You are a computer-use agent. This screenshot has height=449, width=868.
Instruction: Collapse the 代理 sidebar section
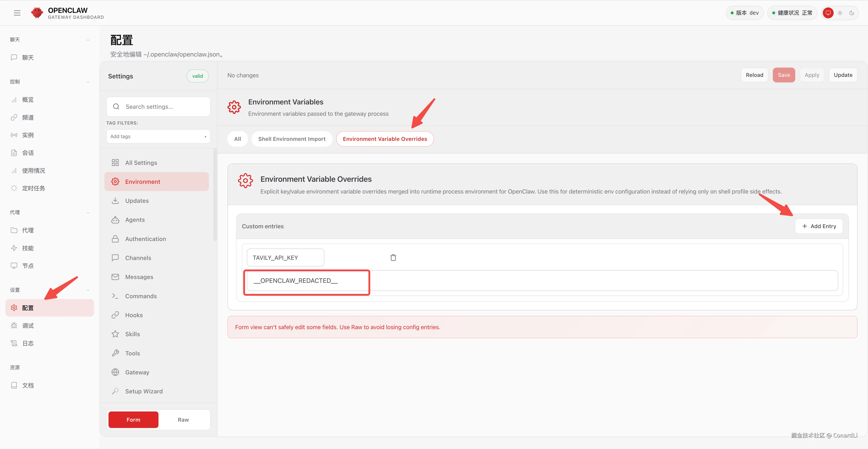tap(88, 212)
